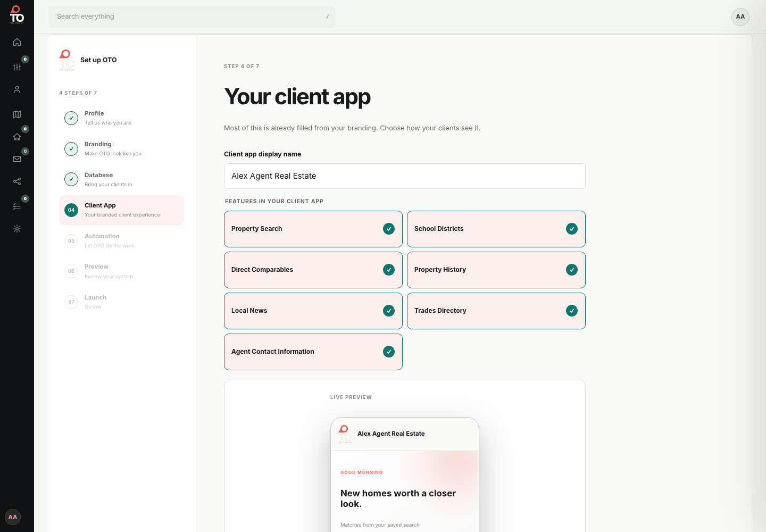766x532 pixels.
Task: Go to the Launch setup step
Action: pos(121,302)
